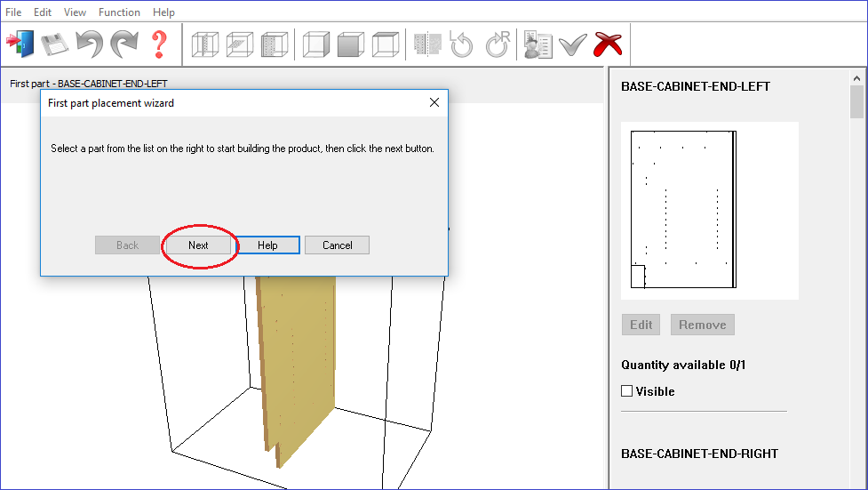The image size is (868, 490).
Task: Click the disabled Back wizard button
Action: pos(127,245)
